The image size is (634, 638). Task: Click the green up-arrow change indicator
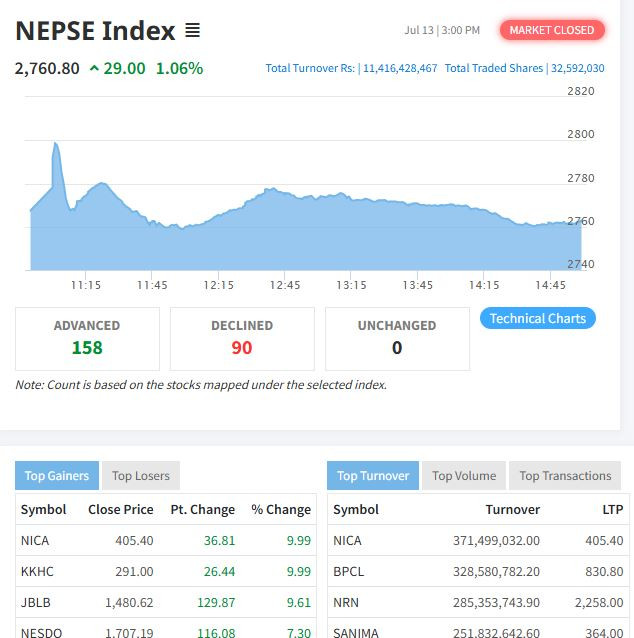(94, 68)
